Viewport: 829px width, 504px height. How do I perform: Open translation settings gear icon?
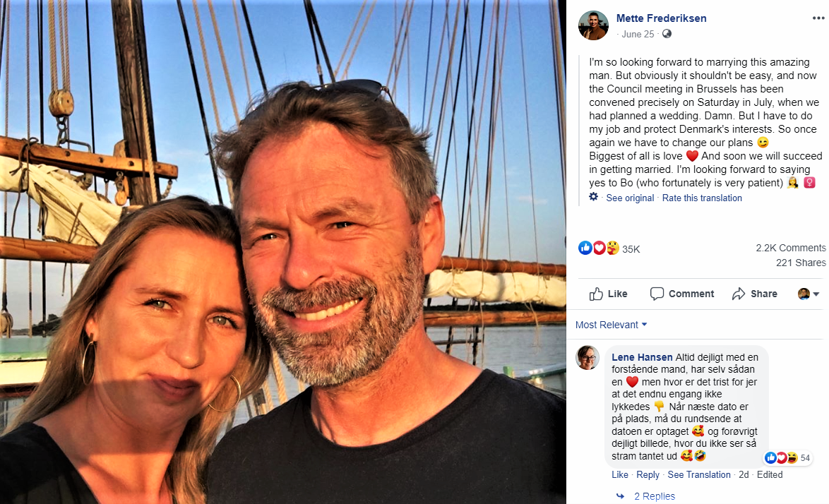click(x=594, y=197)
